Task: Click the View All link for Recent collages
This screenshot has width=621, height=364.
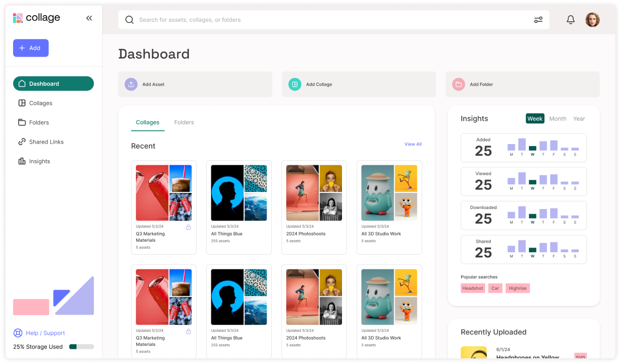Action: coord(413,144)
